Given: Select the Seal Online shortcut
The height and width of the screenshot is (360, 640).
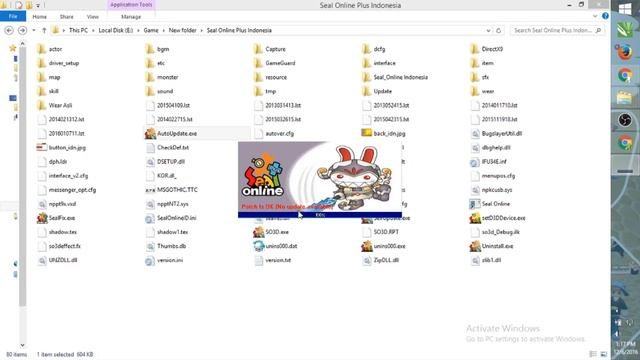Looking at the screenshot, I should [490, 204].
